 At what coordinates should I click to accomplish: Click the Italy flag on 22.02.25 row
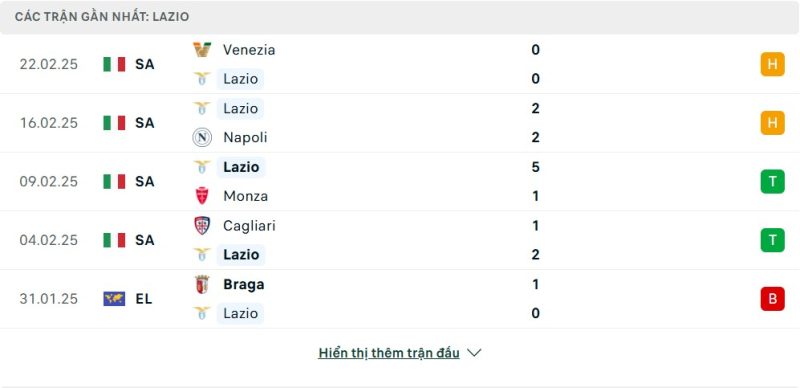(114, 64)
